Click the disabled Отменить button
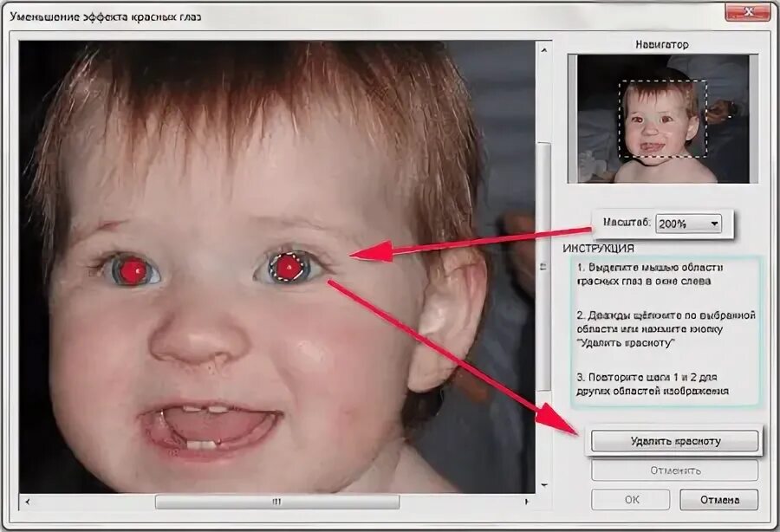The width and height of the screenshot is (780, 532). (x=674, y=470)
